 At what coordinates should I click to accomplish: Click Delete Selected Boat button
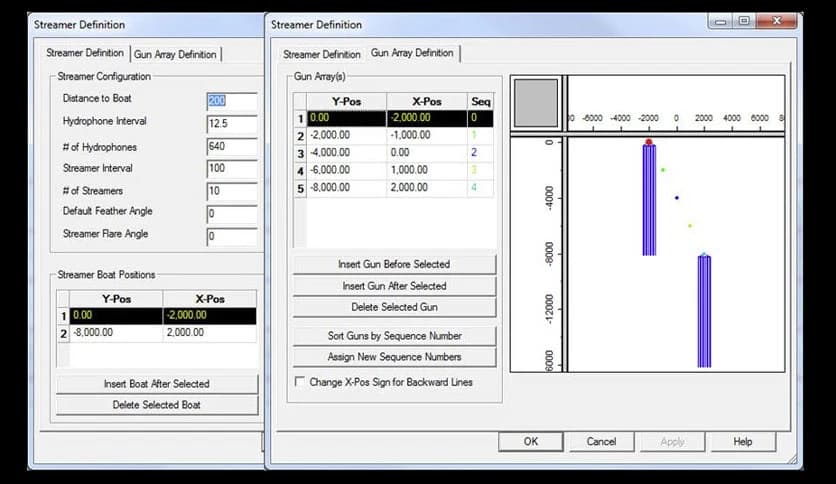coord(157,405)
